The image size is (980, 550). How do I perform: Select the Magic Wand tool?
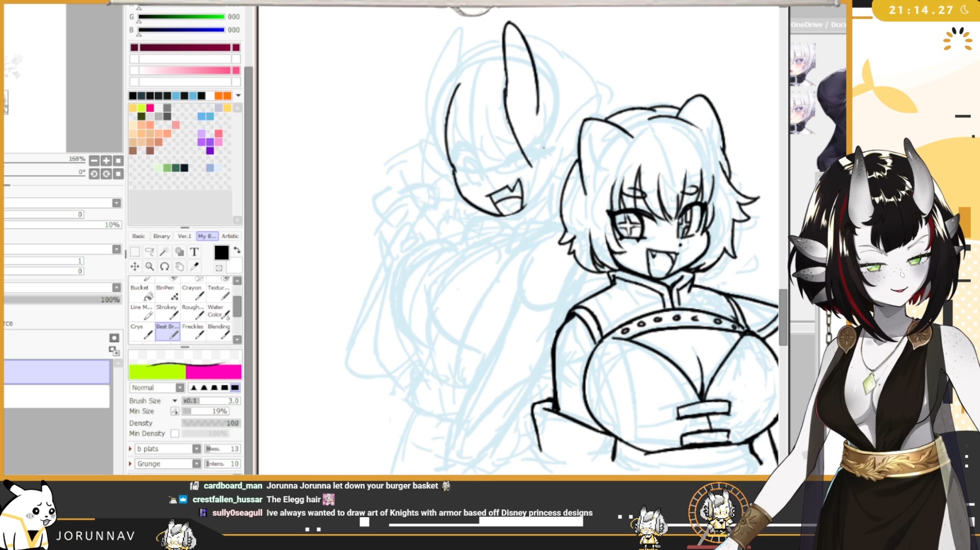[x=164, y=252]
